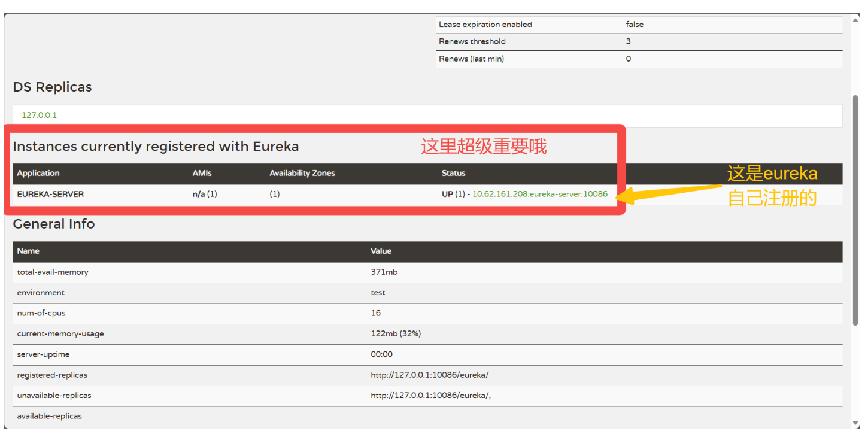Click the Availability Zones column header

coord(302,173)
